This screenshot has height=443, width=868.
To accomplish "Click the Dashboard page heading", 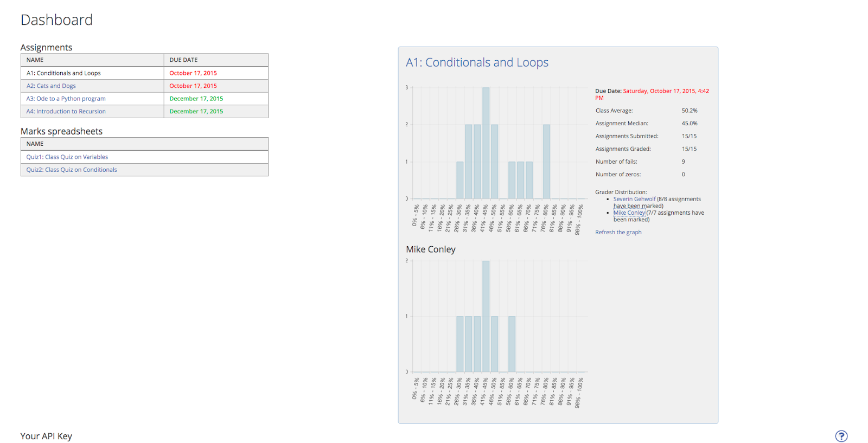I will pyautogui.click(x=56, y=20).
